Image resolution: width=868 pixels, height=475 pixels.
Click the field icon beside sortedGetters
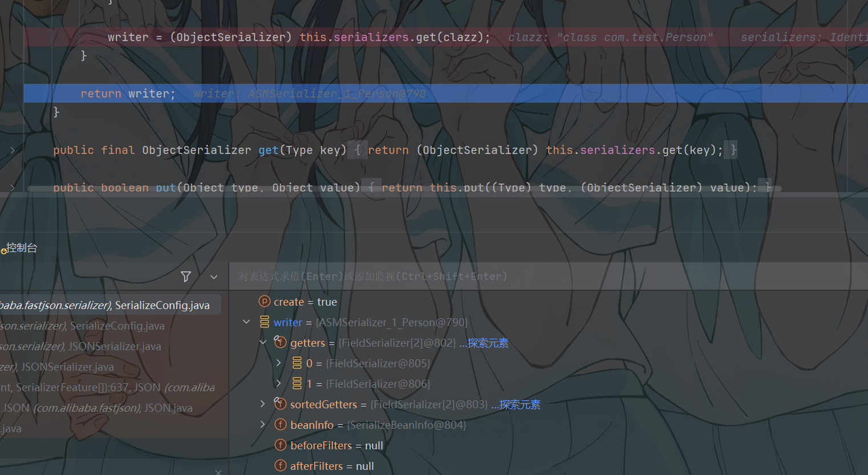280,404
